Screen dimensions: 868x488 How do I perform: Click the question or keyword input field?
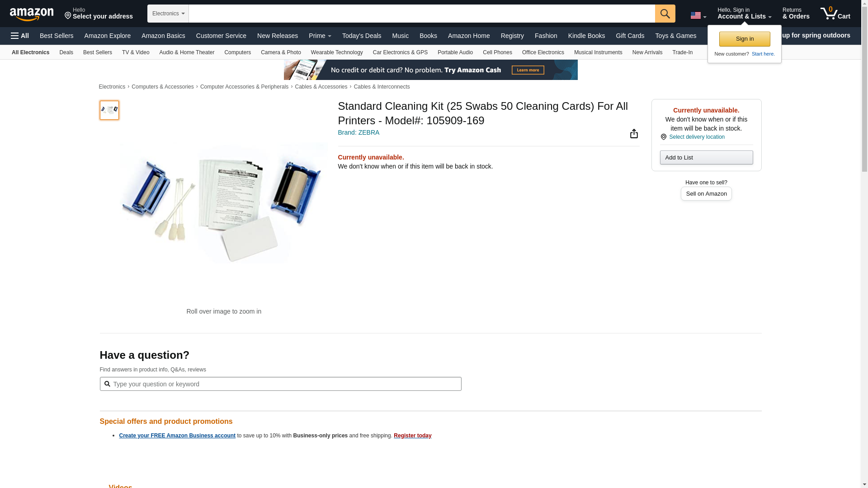(x=280, y=384)
